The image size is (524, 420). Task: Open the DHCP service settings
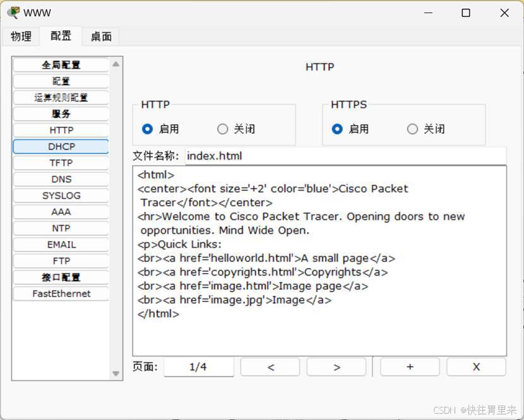tap(61, 146)
